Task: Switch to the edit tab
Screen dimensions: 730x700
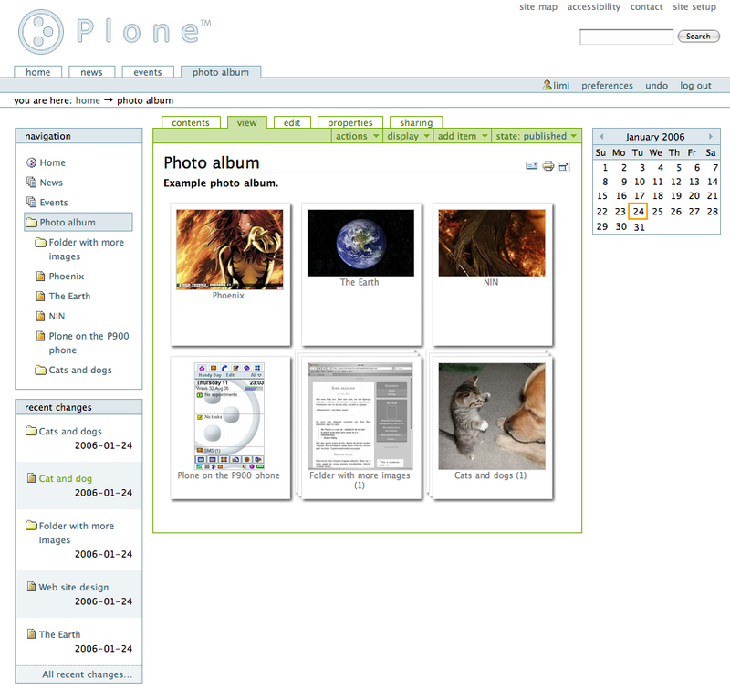Action: tap(291, 121)
